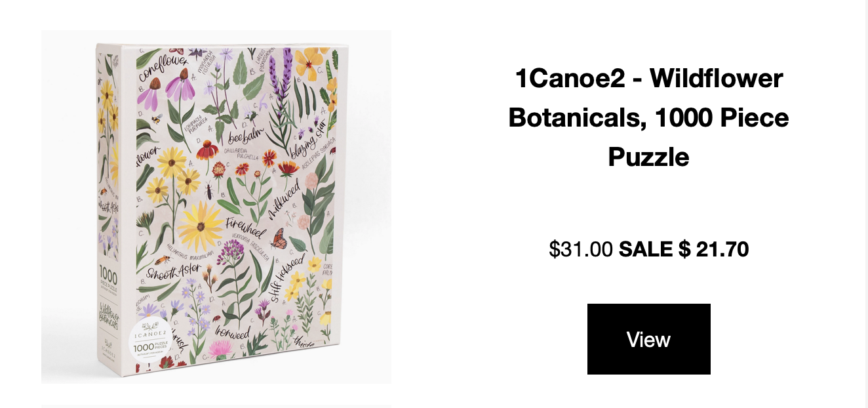The width and height of the screenshot is (868, 408).
Task: Open the 1Canoe2 Wildflower Botanicals puzzle title
Action: 648,118
